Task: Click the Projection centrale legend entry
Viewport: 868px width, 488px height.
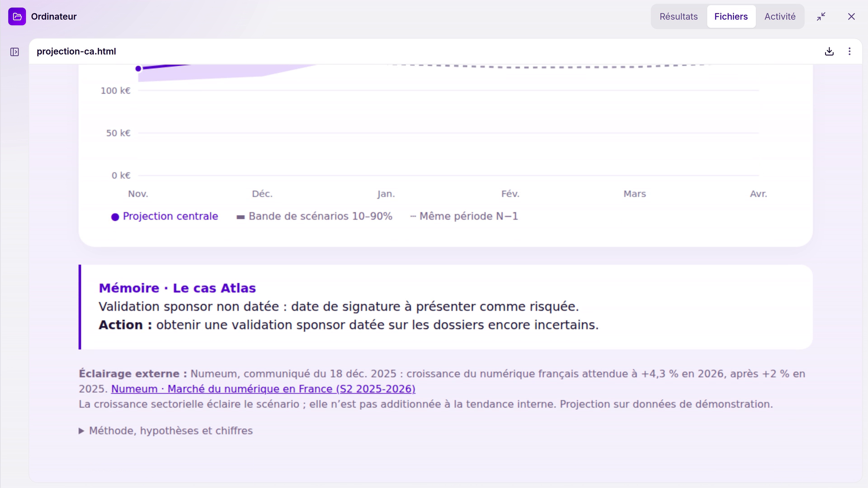Action: coord(165,216)
